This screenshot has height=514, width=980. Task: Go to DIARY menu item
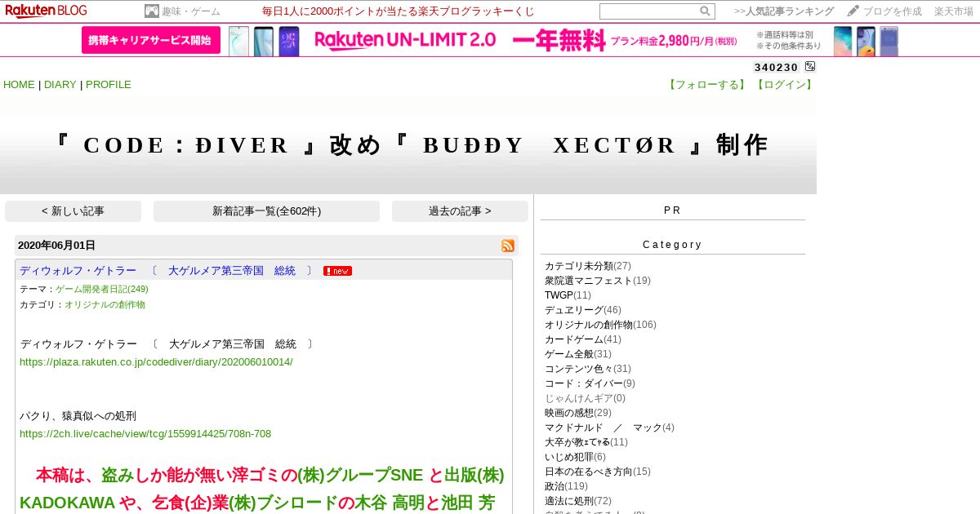[x=60, y=85]
